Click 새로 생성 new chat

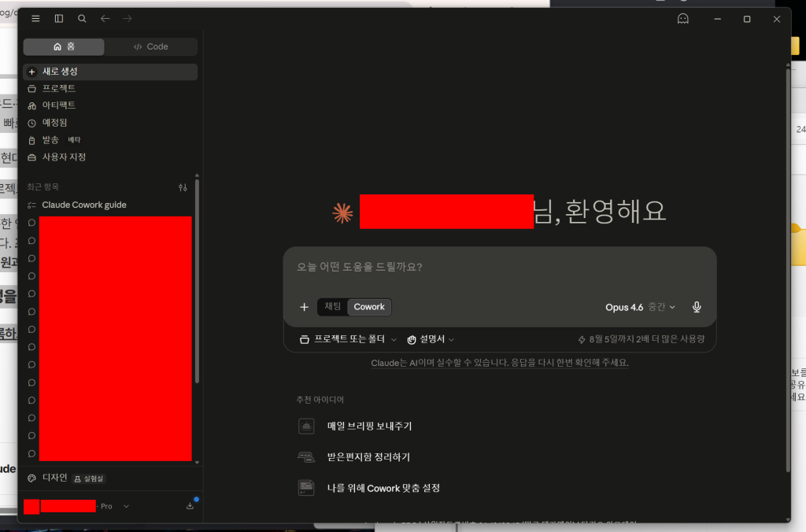[110, 72]
